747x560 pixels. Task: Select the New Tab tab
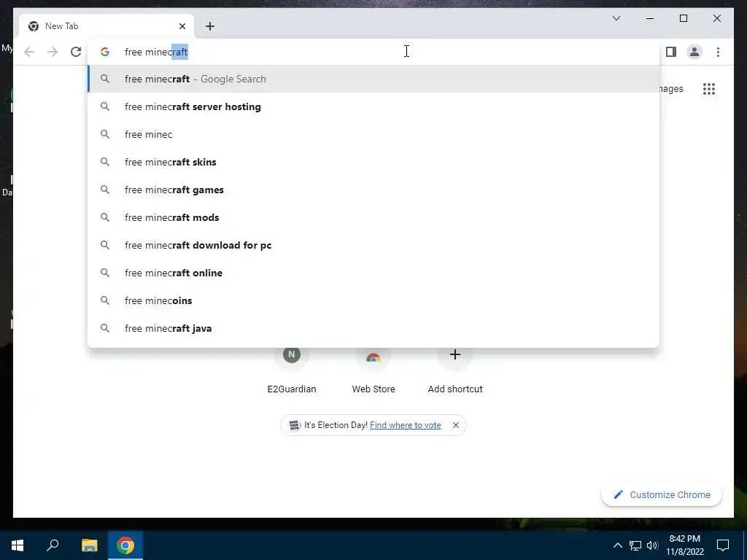tap(107, 26)
